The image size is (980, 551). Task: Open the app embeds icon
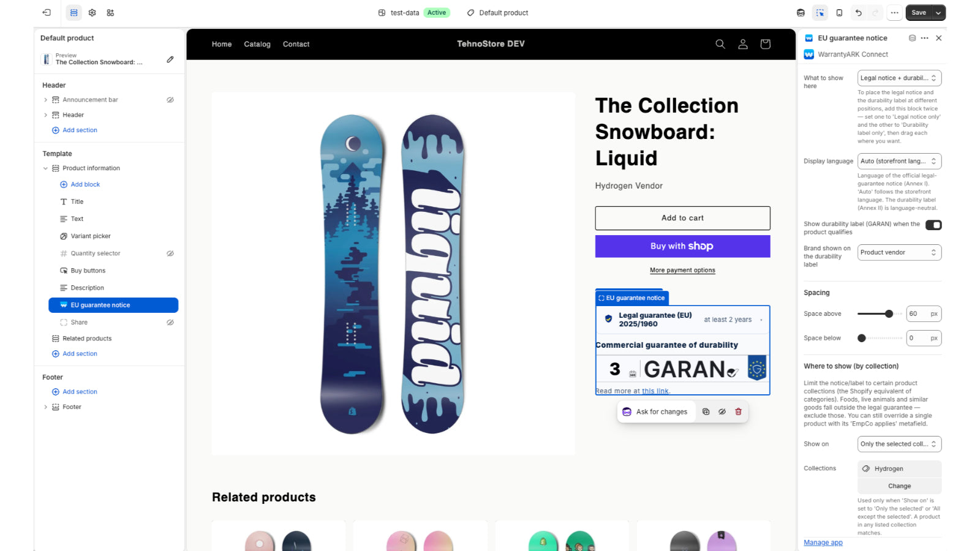click(110, 12)
